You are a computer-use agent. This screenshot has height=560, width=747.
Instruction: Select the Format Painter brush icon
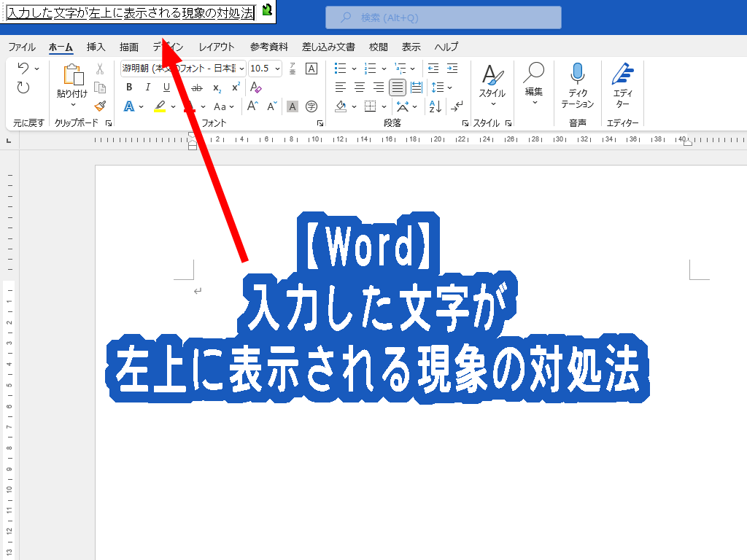coord(99,106)
